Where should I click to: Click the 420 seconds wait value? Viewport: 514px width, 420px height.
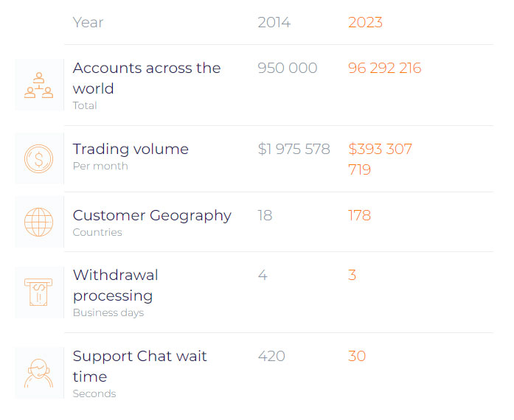pos(271,356)
